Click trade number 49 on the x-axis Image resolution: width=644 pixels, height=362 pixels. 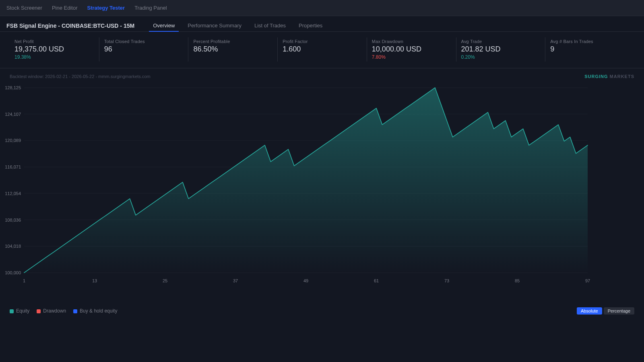coord(306,281)
